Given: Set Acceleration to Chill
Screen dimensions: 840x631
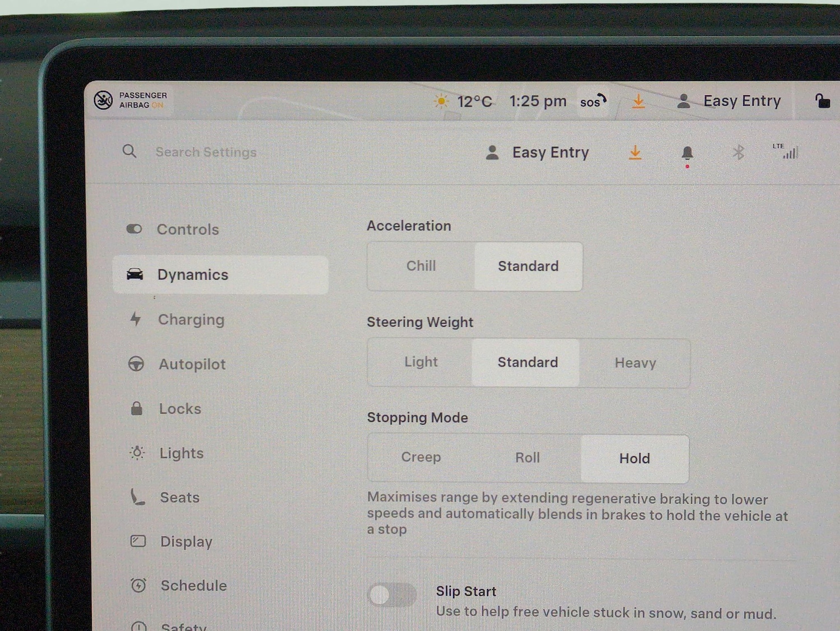Looking at the screenshot, I should coord(421,266).
